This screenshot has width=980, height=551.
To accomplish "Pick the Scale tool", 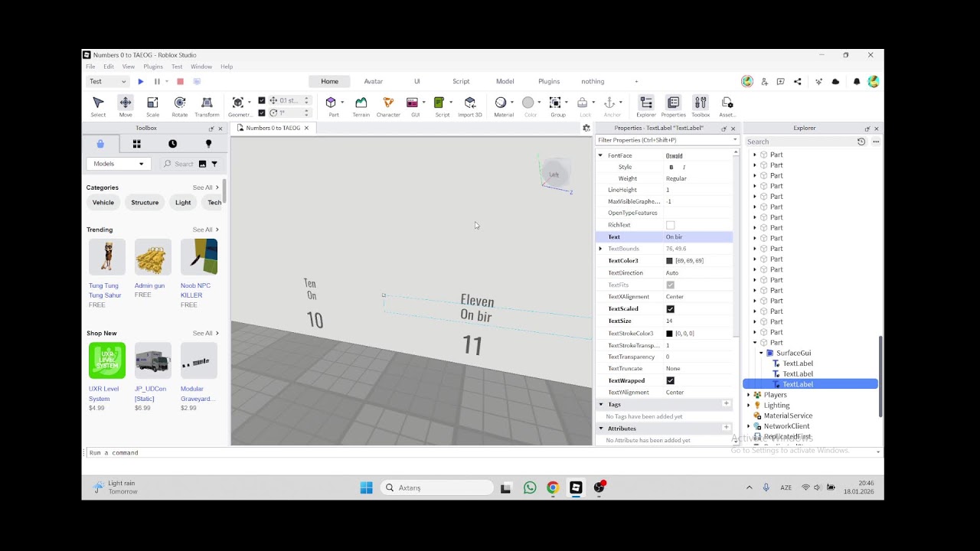I will coord(152,106).
